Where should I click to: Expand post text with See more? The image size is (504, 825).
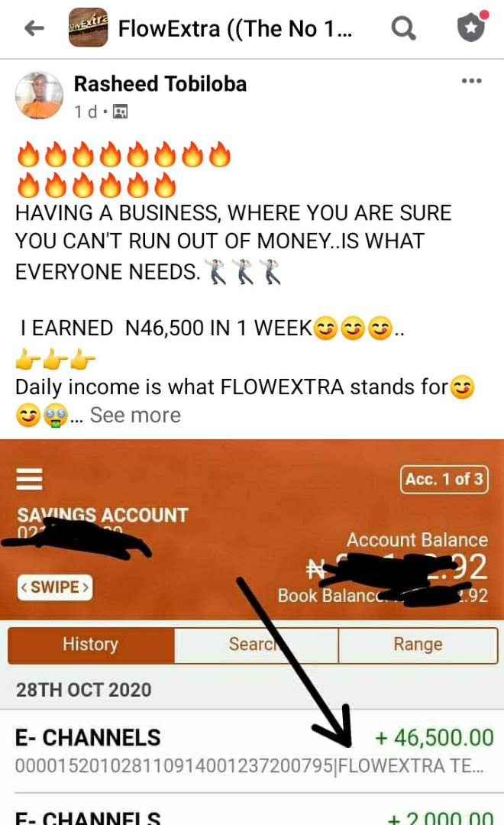pyautogui.click(x=135, y=415)
